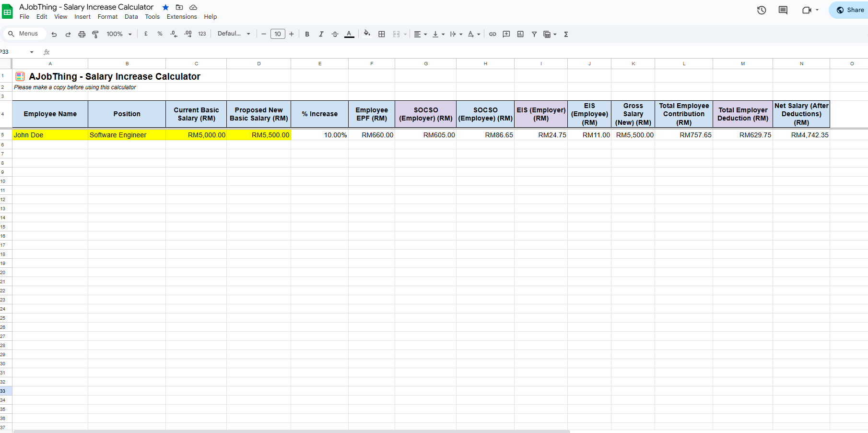Increase font size with the plus button

(x=292, y=34)
